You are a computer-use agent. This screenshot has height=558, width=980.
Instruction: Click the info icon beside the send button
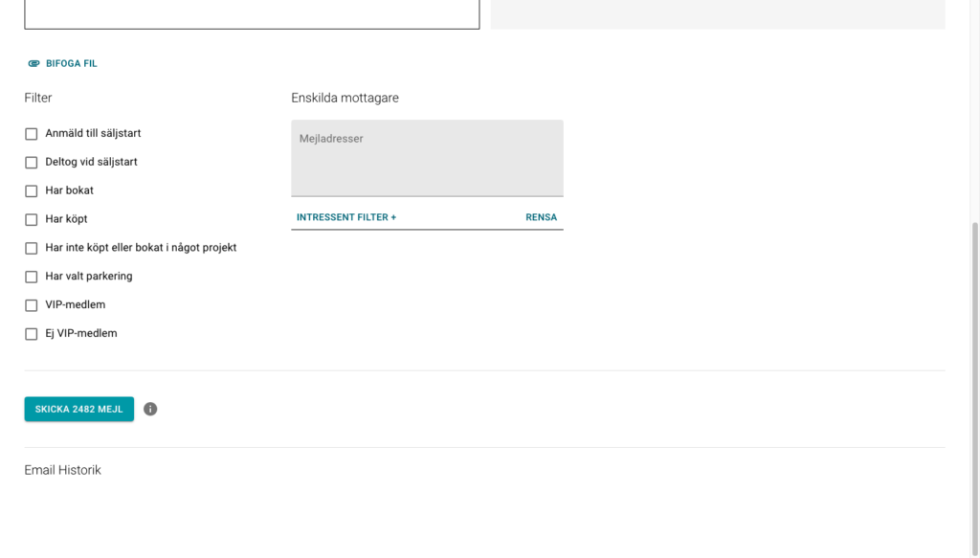pos(150,409)
